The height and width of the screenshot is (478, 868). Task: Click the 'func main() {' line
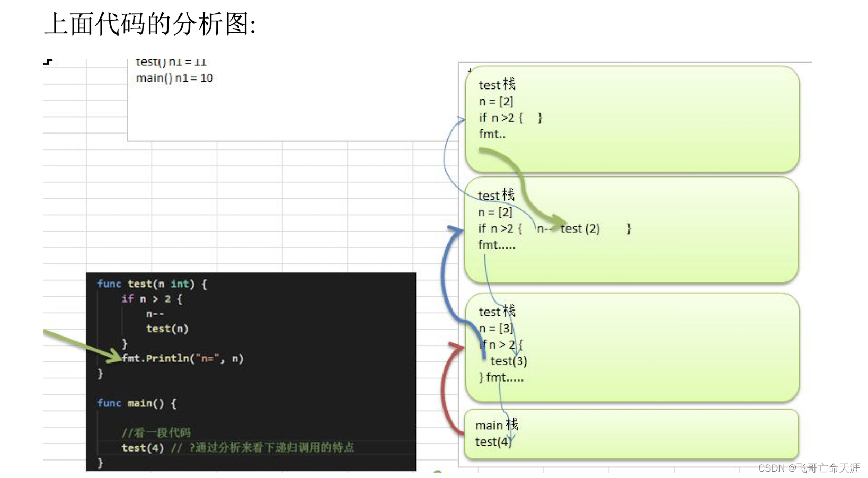[x=136, y=403]
